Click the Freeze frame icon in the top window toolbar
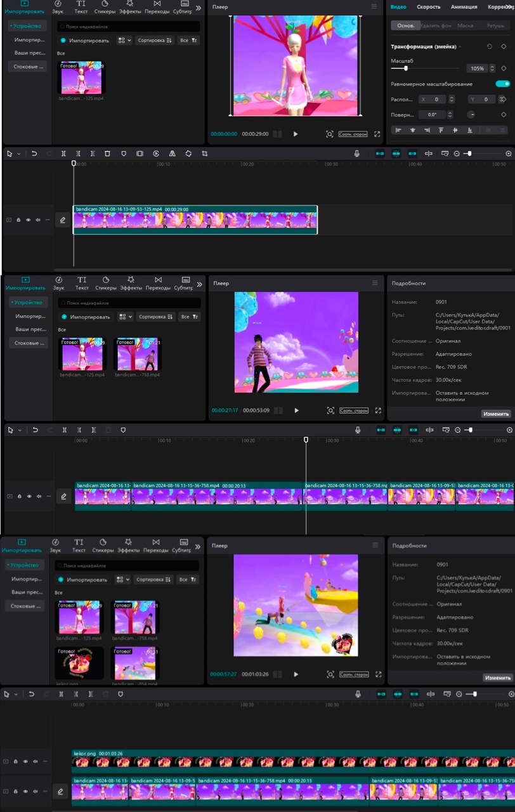515x812 pixels. [x=140, y=154]
